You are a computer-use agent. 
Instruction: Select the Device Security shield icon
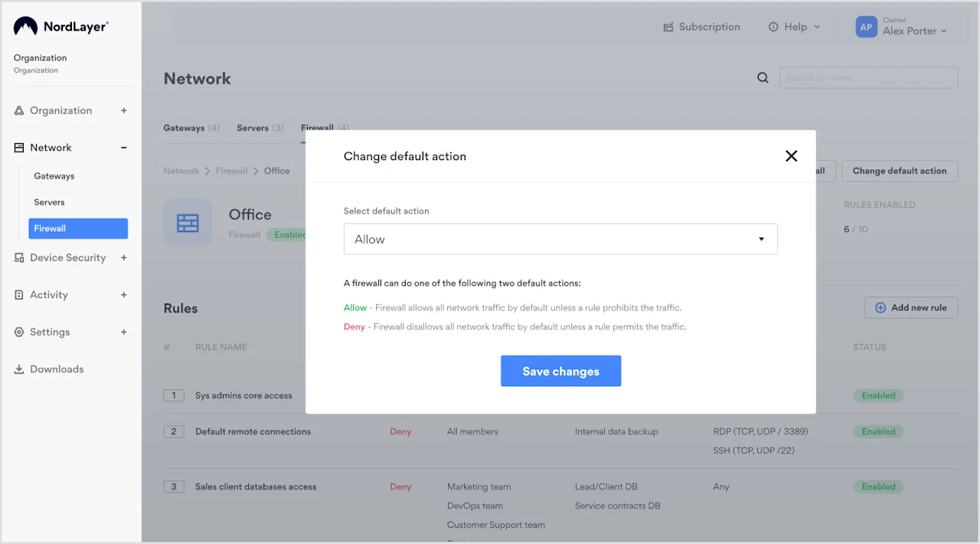point(18,258)
